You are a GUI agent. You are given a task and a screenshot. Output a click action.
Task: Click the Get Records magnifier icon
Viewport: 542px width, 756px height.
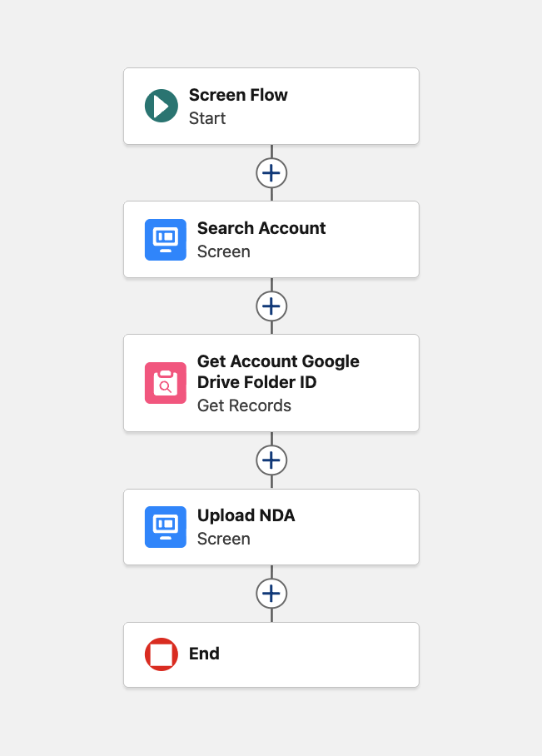point(165,383)
